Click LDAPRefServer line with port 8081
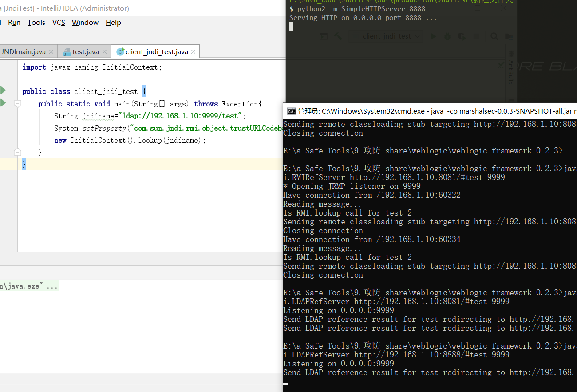Image resolution: width=577 pixels, height=392 pixels. (x=396, y=302)
